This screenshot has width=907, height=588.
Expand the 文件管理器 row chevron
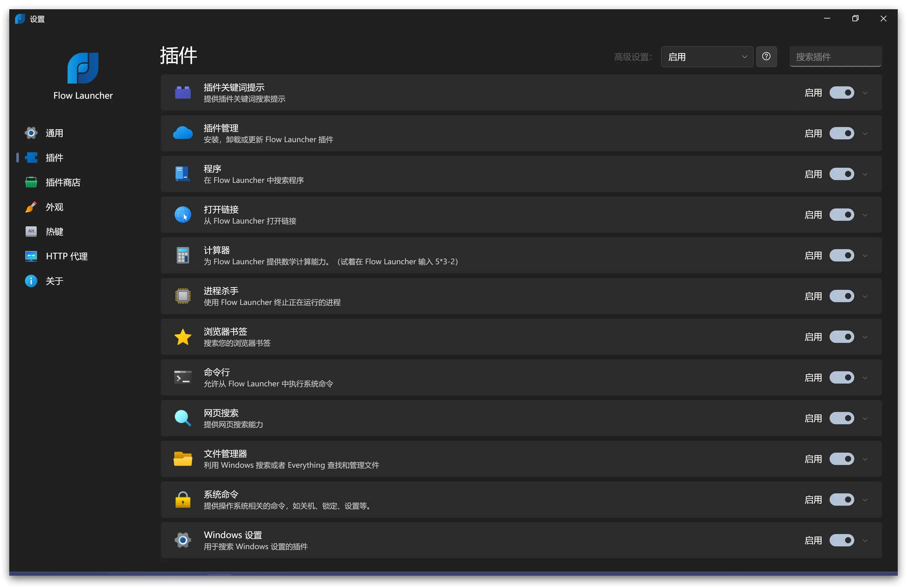click(865, 459)
